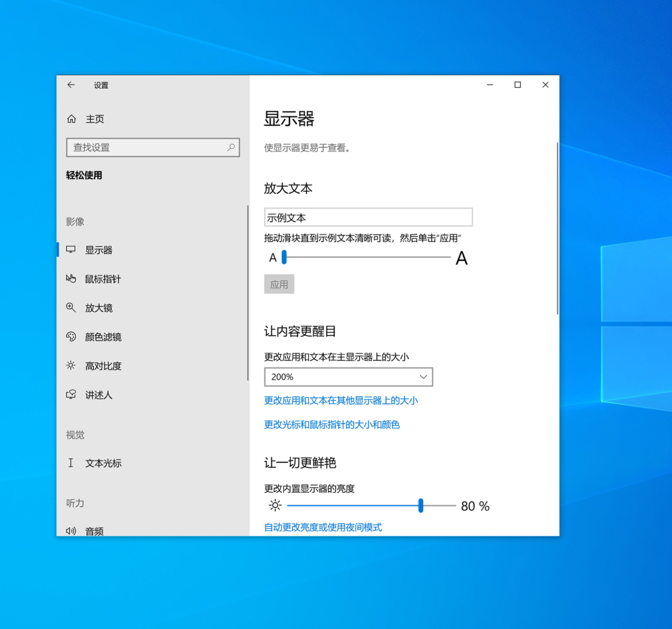Go to 讲述人 settings page
672x629 pixels.
click(152, 394)
